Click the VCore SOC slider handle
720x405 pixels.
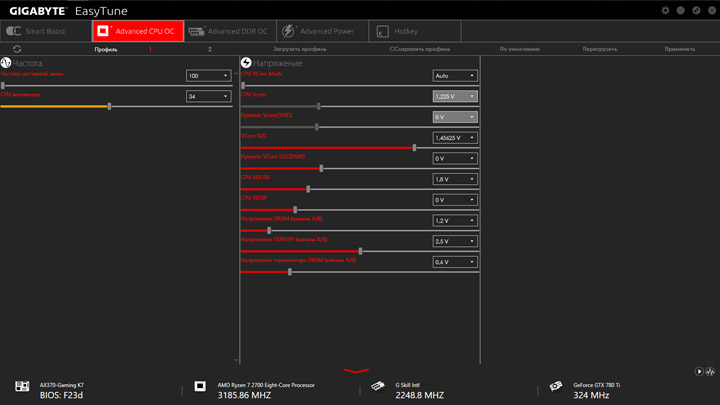415,147
